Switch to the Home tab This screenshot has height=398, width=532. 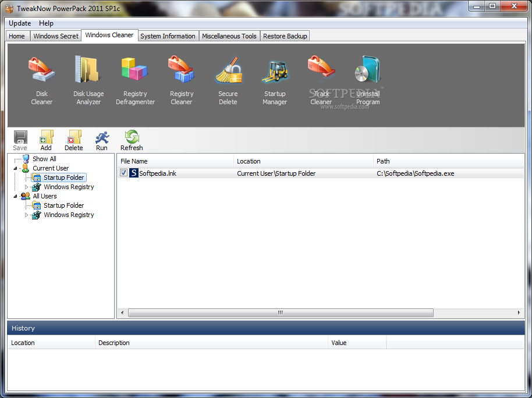(17, 36)
